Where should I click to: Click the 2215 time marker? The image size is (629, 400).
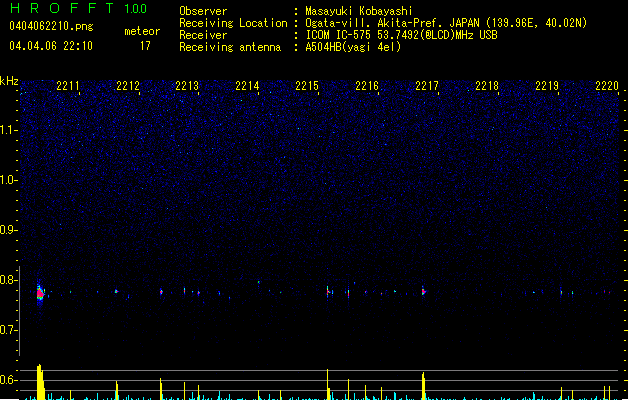[x=307, y=86]
